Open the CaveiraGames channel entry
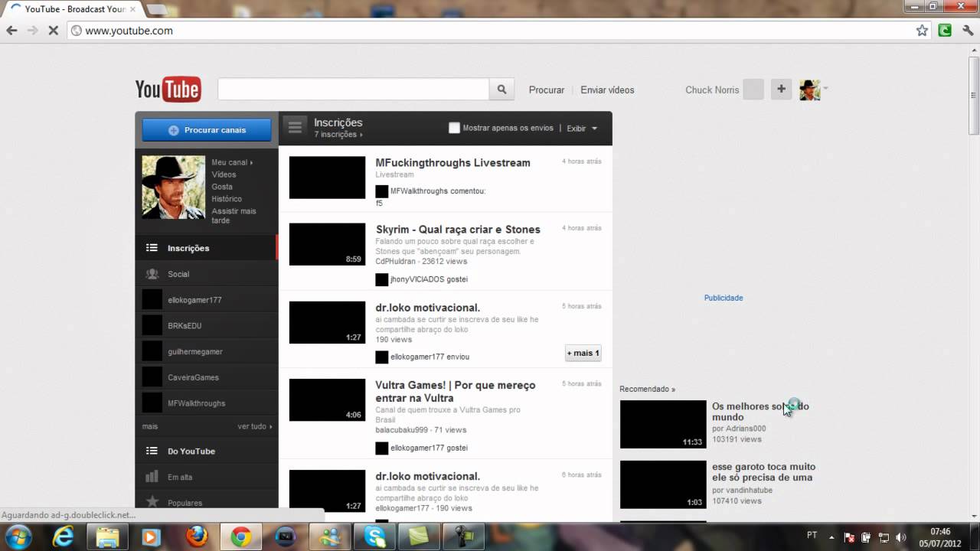Image resolution: width=980 pixels, height=551 pixels. pos(207,377)
